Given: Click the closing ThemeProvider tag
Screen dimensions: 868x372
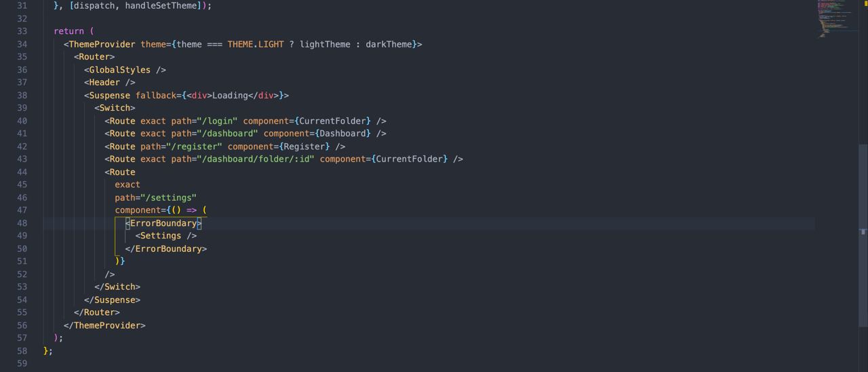Looking at the screenshot, I should pos(104,325).
